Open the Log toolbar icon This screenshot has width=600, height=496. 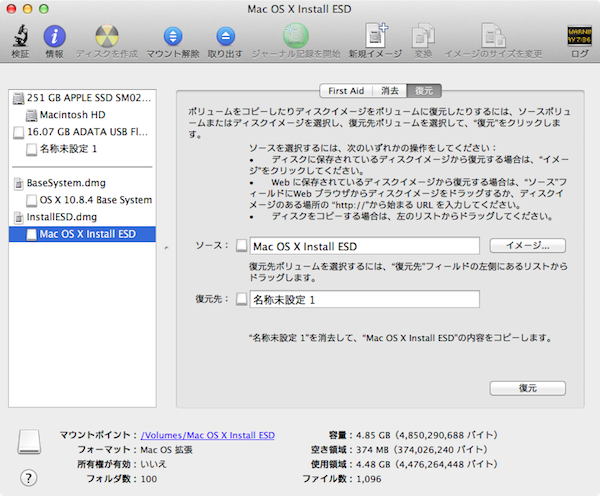pos(579,36)
